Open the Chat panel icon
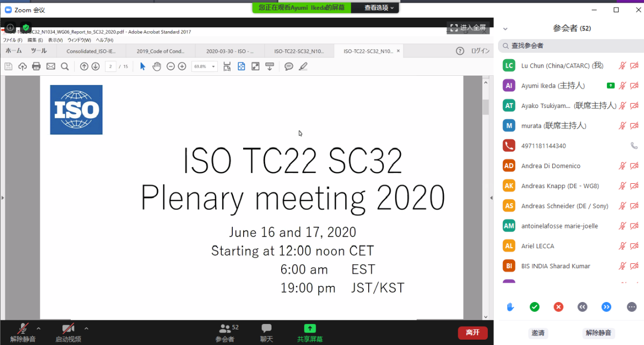Screen dimensions: 644x345 tap(266, 333)
